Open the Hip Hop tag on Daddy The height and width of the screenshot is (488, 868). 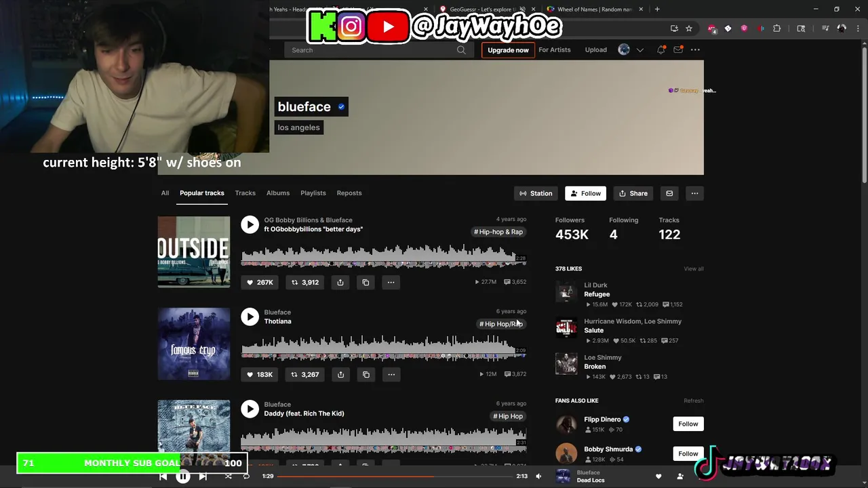point(509,416)
